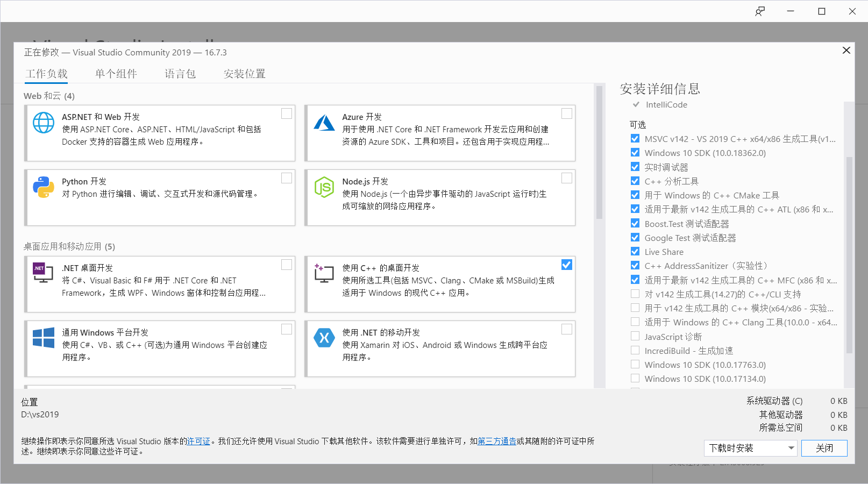Uncheck Windows 10 SDK (10.0.18362.0)
868x484 pixels.
click(635, 153)
